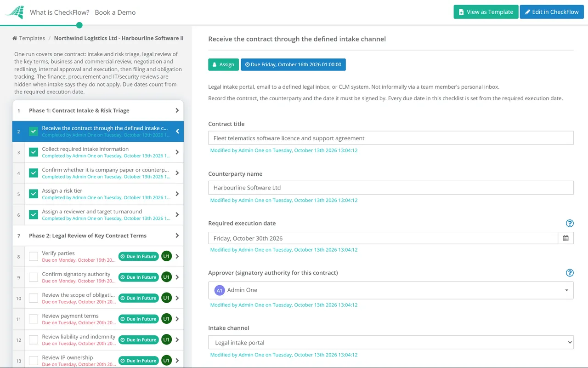Click U1 avatar on Review the scope row
Image resolution: width=588 pixels, height=368 pixels.
coord(166,298)
